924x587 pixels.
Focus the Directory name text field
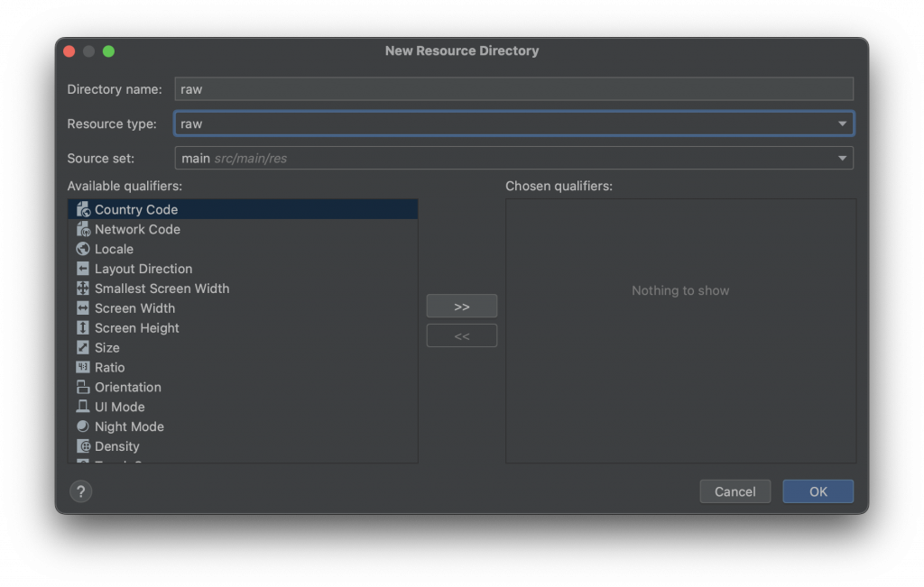coord(513,89)
